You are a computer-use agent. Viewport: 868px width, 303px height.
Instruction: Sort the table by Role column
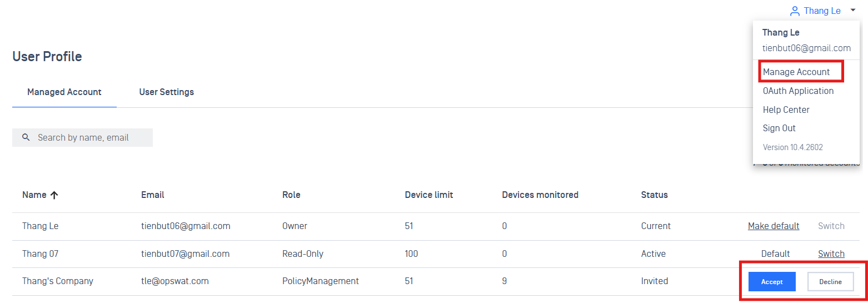[x=291, y=195]
